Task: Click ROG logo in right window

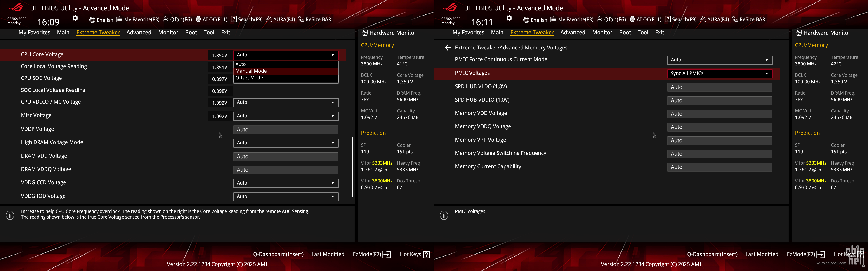Action: tap(450, 7)
